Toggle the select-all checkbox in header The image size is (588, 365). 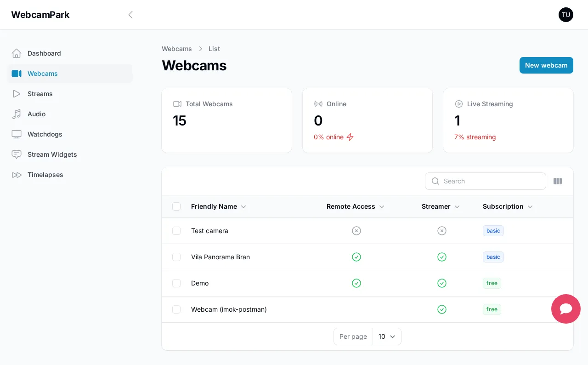(x=176, y=206)
